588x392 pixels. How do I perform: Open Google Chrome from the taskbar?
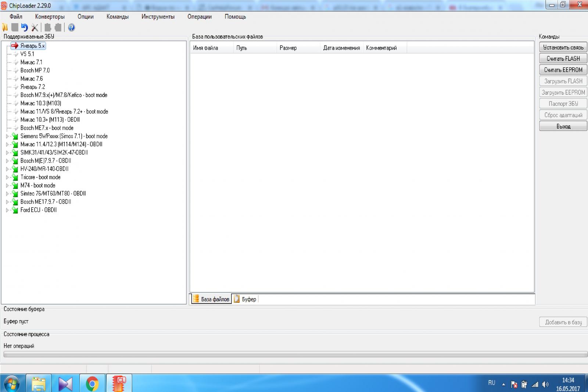[x=92, y=384]
